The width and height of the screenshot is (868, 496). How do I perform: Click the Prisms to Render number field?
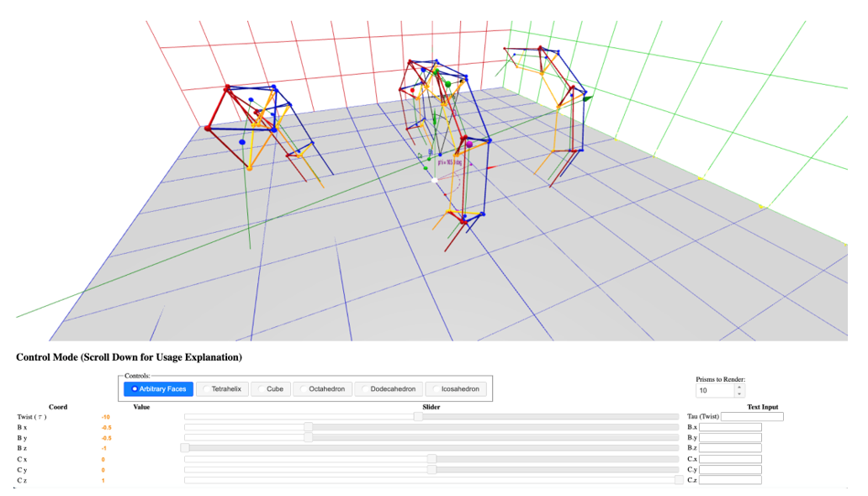tap(715, 391)
